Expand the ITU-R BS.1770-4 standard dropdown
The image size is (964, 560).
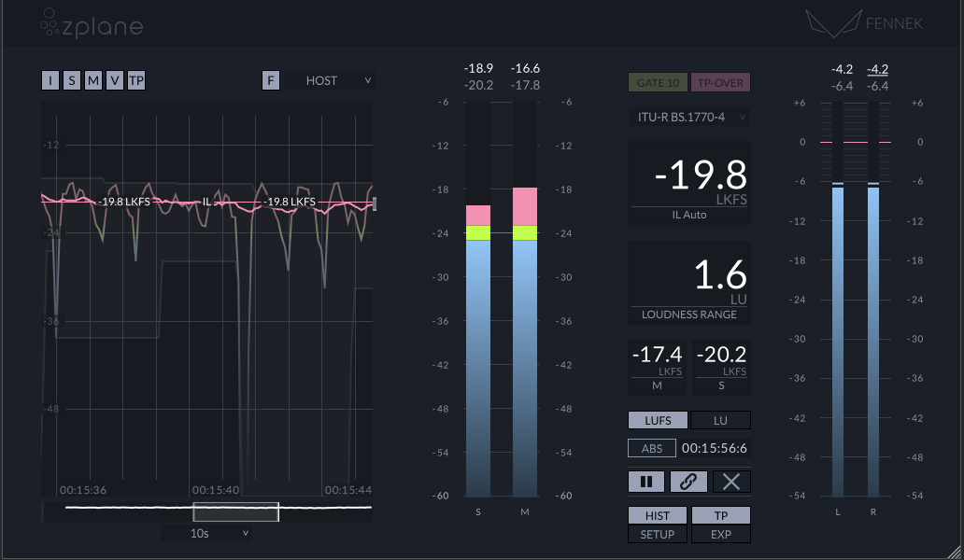[689, 117]
